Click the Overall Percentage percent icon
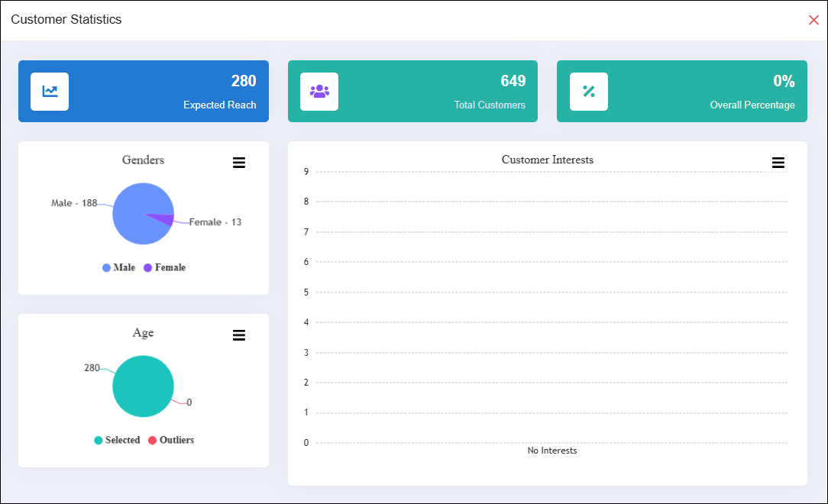828x504 pixels. [x=589, y=92]
